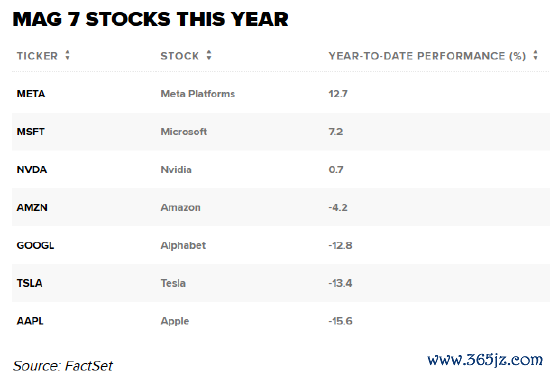Sort table by the STOCK column header
The width and height of the screenshot is (550, 375).
(180, 56)
